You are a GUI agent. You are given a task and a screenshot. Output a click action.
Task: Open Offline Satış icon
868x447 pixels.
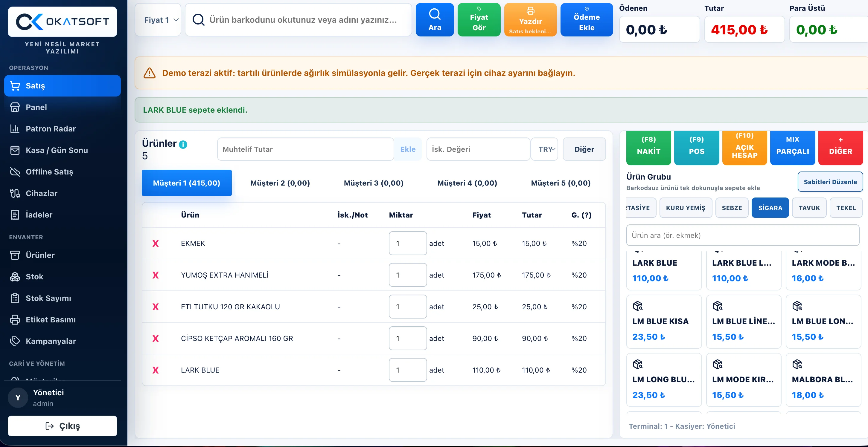click(15, 172)
